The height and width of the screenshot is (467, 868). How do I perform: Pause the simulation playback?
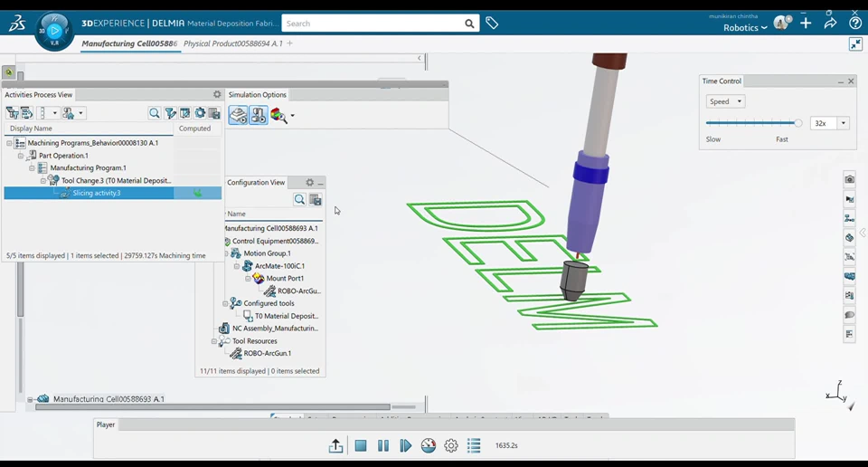pos(383,445)
